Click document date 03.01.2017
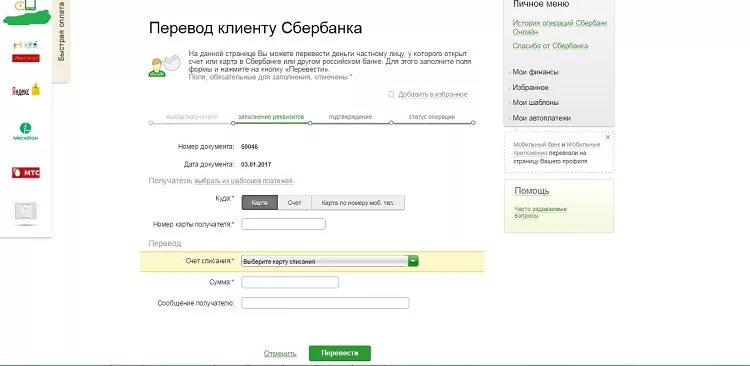750x366 pixels. (x=256, y=164)
